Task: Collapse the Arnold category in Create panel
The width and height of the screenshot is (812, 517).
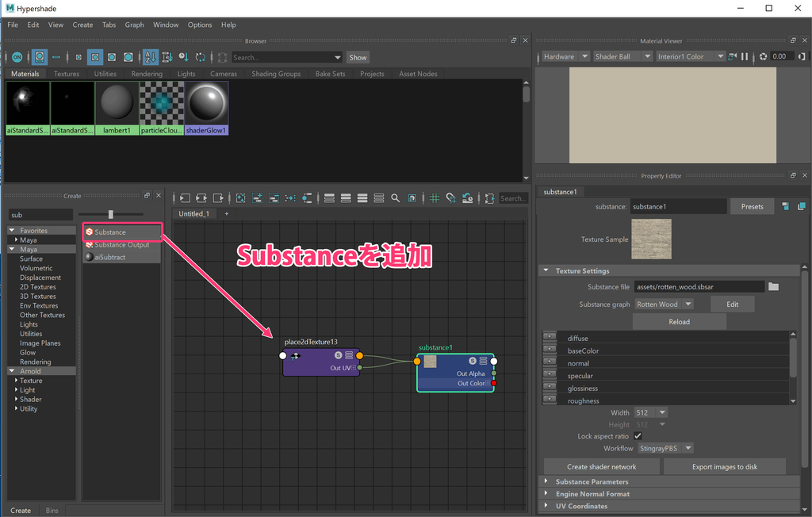Action: pyautogui.click(x=11, y=371)
